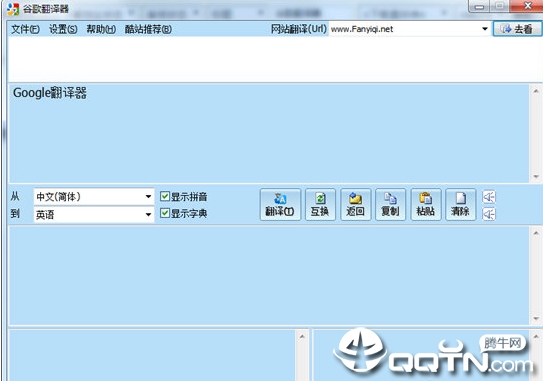Click inside the translation result text area
543x381 pixels.
(268, 276)
